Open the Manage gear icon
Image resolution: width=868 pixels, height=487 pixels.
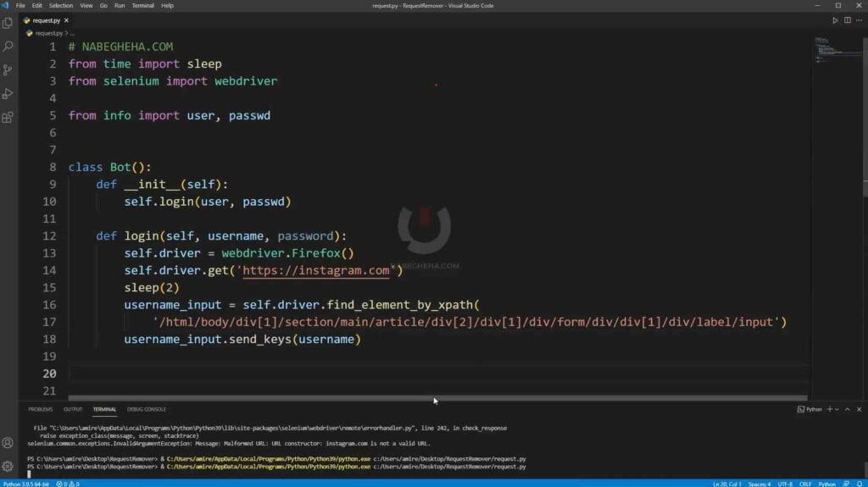8,467
